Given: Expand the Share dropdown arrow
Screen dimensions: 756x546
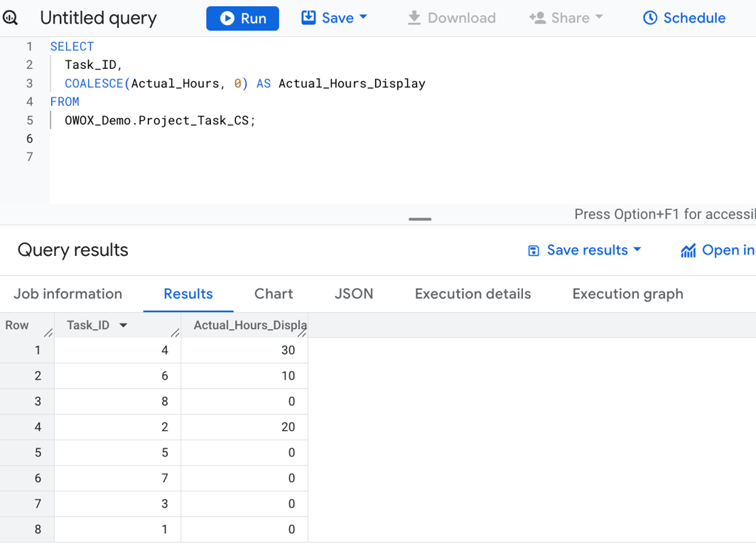Looking at the screenshot, I should (599, 17).
